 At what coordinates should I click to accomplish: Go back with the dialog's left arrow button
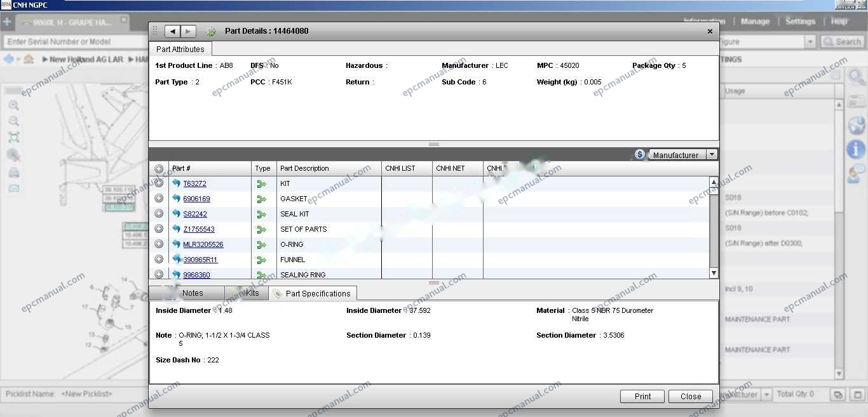tap(172, 31)
